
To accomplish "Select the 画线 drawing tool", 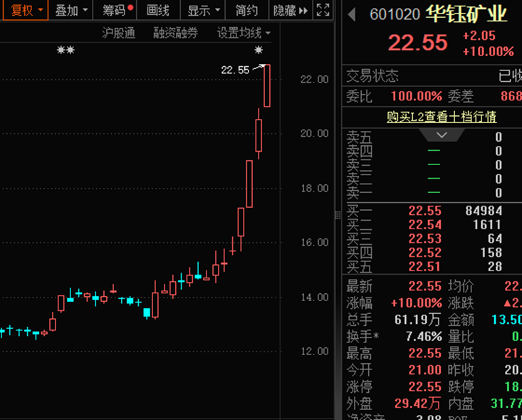I will 157,10.
